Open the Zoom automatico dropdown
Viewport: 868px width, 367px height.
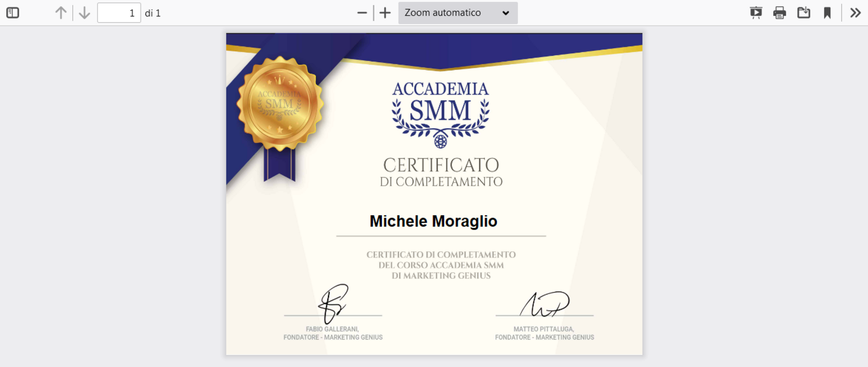457,13
